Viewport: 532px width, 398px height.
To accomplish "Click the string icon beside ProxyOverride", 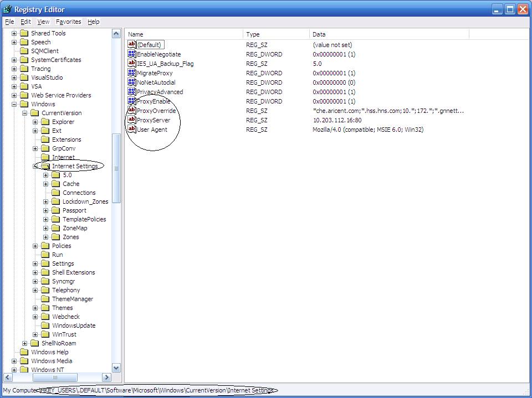I will [132, 110].
